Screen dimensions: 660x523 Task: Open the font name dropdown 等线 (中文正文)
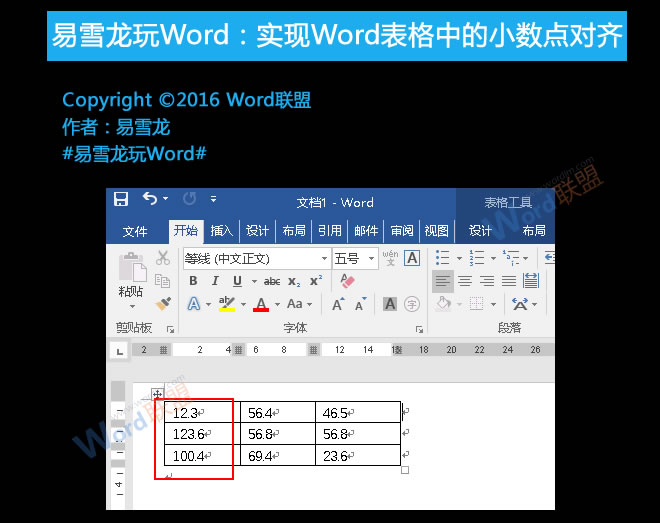click(256, 258)
